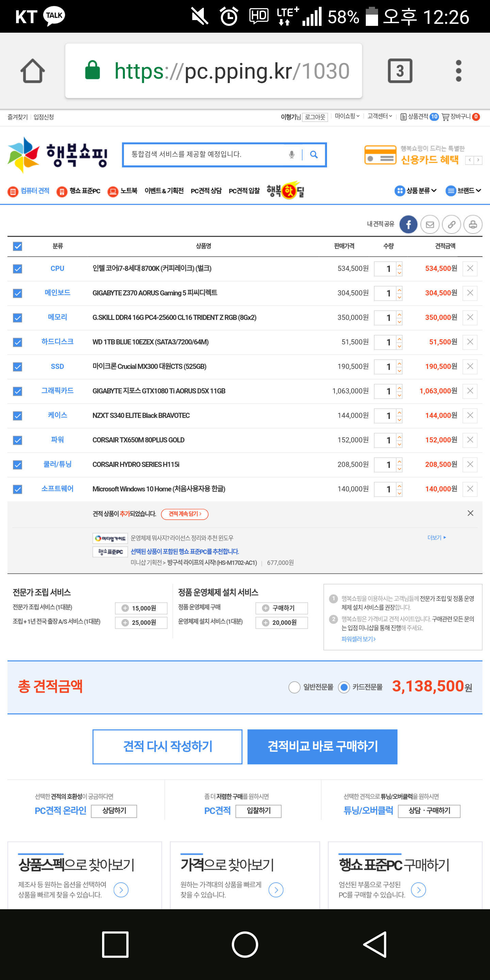Screen dimensions: 490x980
Task: Open the 파워셀러 보기 link
Action: point(358,639)
